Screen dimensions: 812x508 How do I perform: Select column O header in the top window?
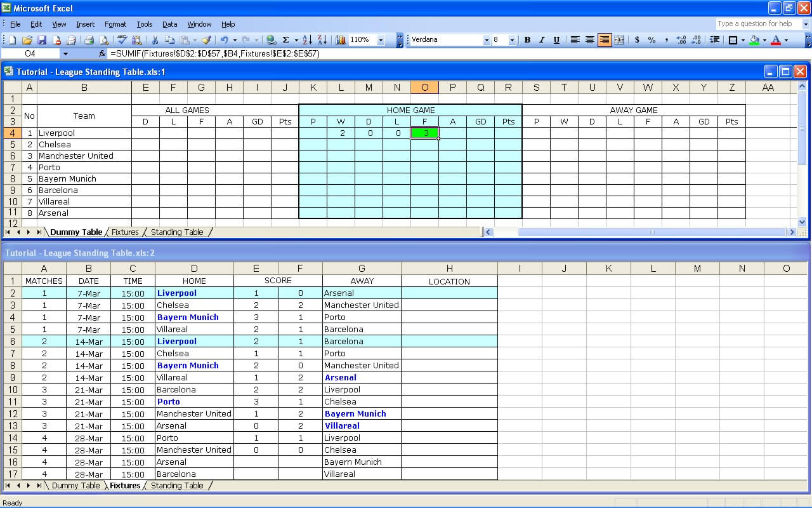tap(424, 88)
